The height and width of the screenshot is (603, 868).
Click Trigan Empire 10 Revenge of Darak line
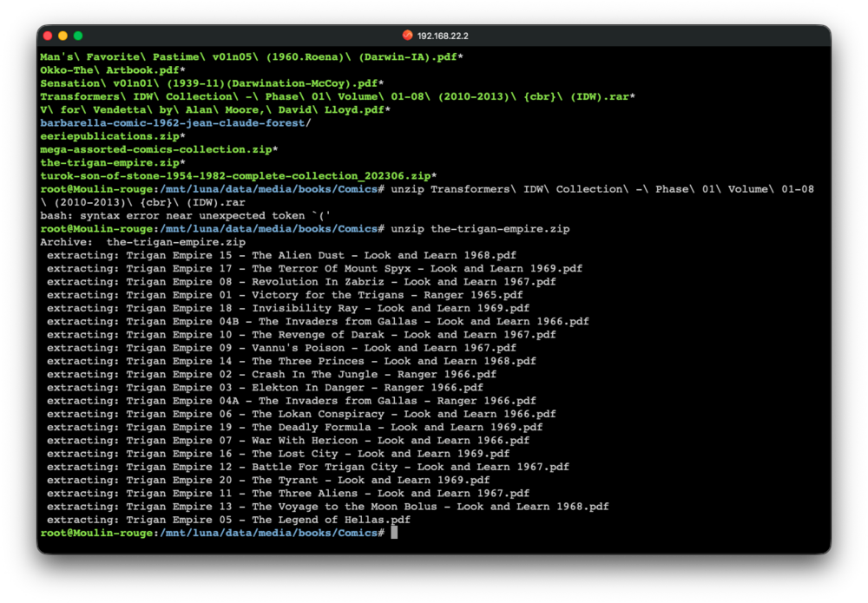tap(301, 335)
